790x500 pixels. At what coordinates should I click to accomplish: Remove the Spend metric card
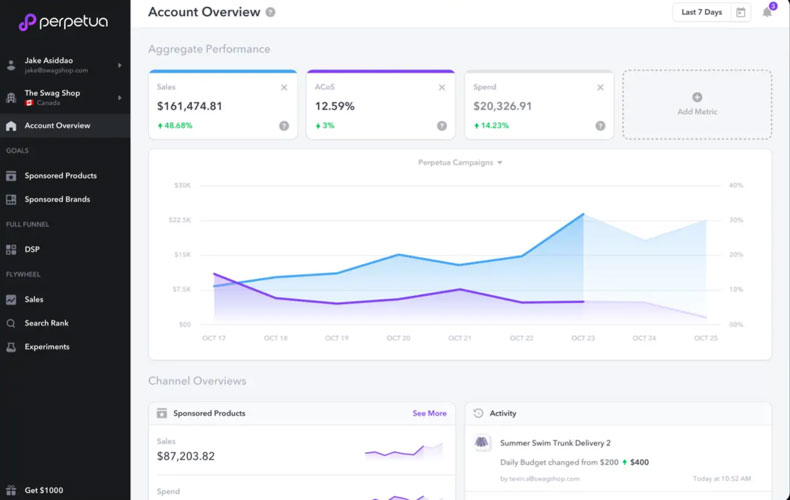[x=600, y=88]
